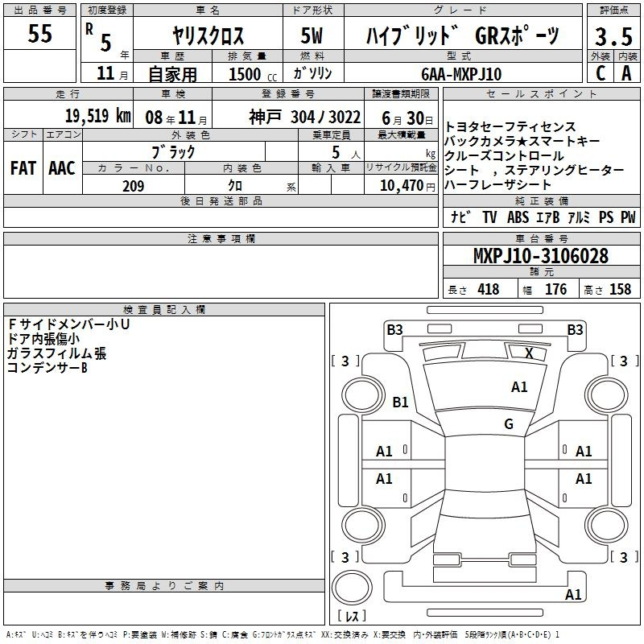Select the car name ヤリスクロス
This screenshot has width=644, height=644.
pyautogui.click(x=208, y=36)
